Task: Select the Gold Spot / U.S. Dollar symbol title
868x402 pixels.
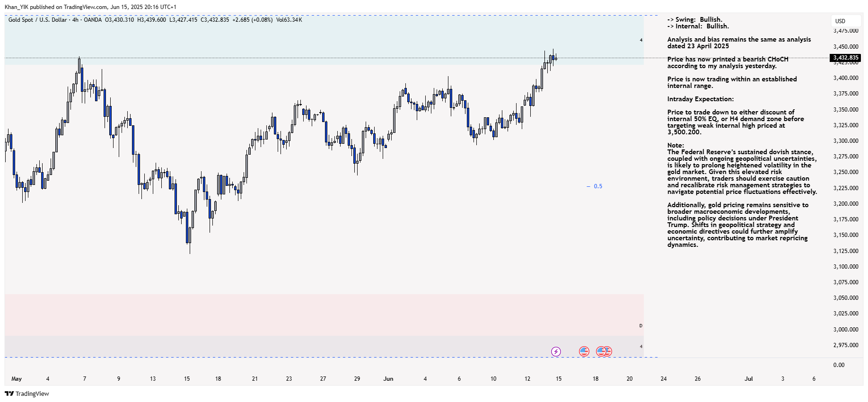Action: [38, 20]
